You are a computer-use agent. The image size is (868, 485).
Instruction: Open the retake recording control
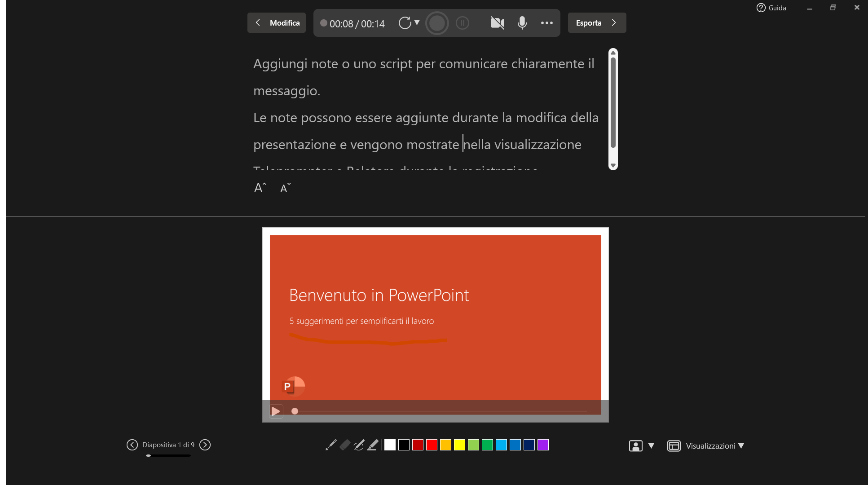(405, 22)
